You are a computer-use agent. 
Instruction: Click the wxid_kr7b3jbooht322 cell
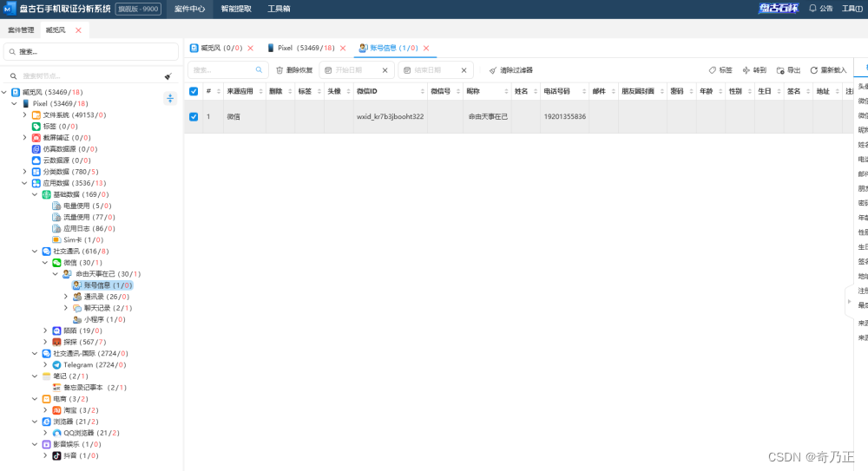[x=391, y=117]
